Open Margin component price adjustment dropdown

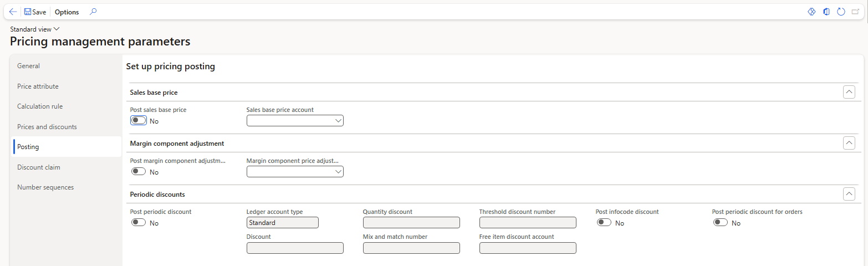(x=338, y=172)
